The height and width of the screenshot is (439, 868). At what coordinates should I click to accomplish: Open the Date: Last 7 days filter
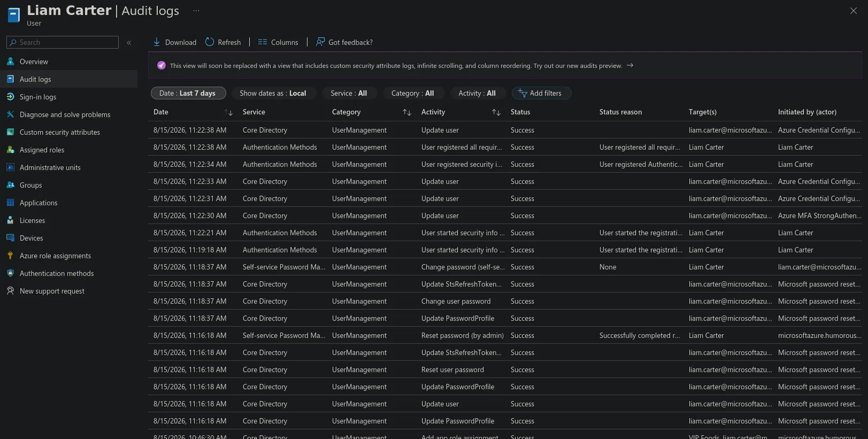(188, 93)
